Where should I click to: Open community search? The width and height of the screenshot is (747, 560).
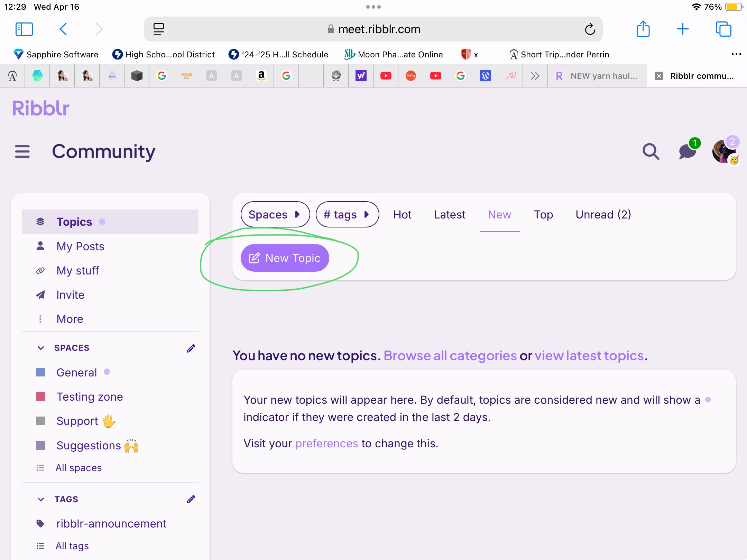[651, 151]
